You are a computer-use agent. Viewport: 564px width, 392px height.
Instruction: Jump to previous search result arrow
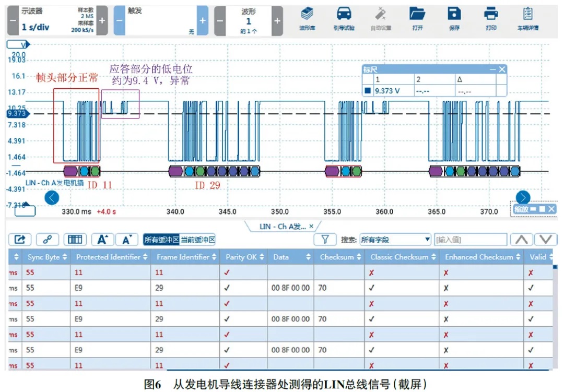coord(522,240)
